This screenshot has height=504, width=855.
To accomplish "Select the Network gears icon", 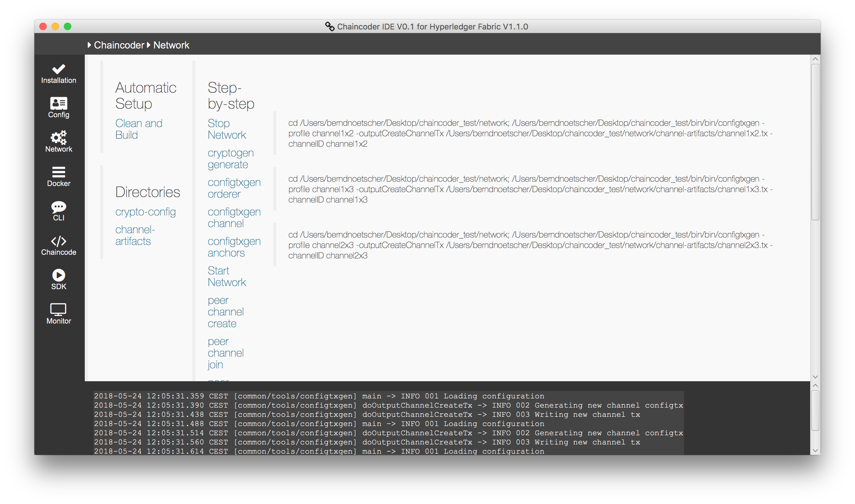I will pyautogui.click(x=58, y=138).
